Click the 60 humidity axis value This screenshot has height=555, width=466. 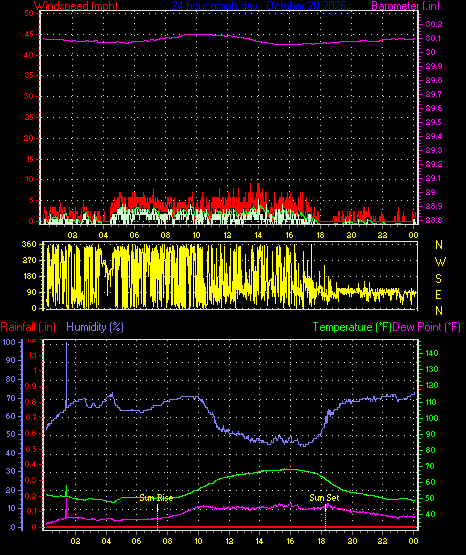11,416
